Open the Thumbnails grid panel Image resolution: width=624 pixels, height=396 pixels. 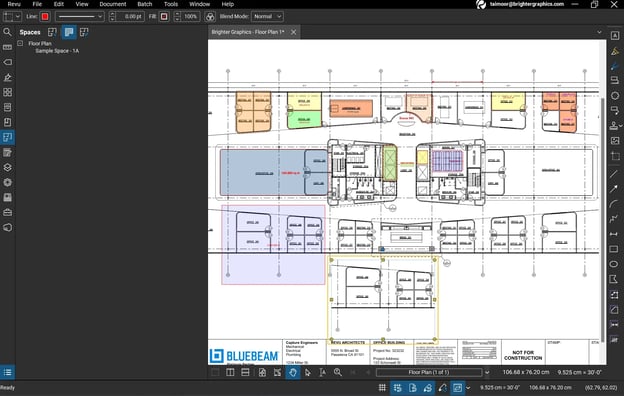(x=7, y=92)
